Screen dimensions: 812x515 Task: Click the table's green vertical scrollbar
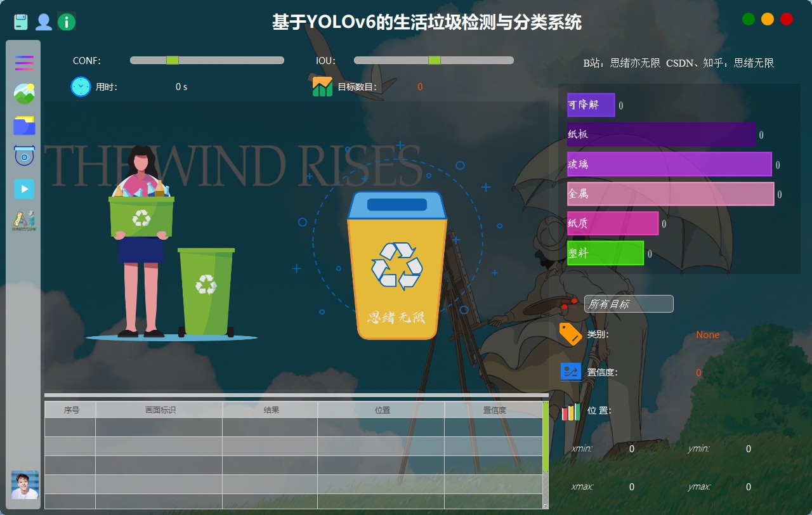click(546, 438)
